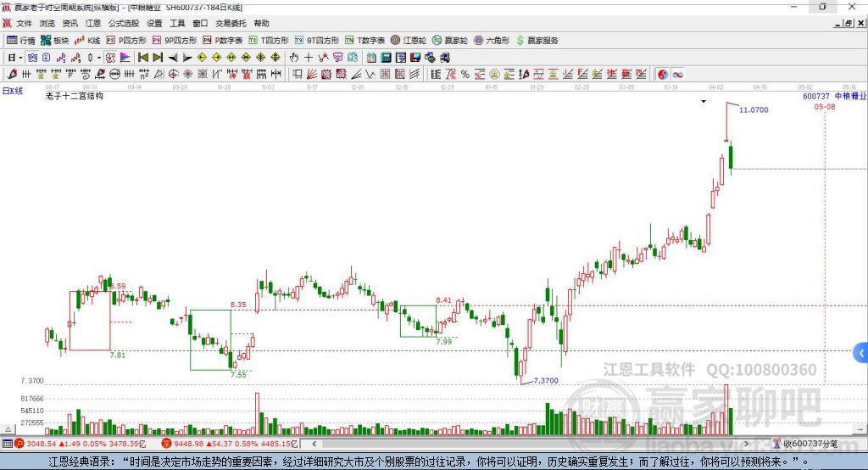Image resolution: width=868 pixels, height=470 pixels.
Task: Step chart right with black arrow
Action: (187, 58)
